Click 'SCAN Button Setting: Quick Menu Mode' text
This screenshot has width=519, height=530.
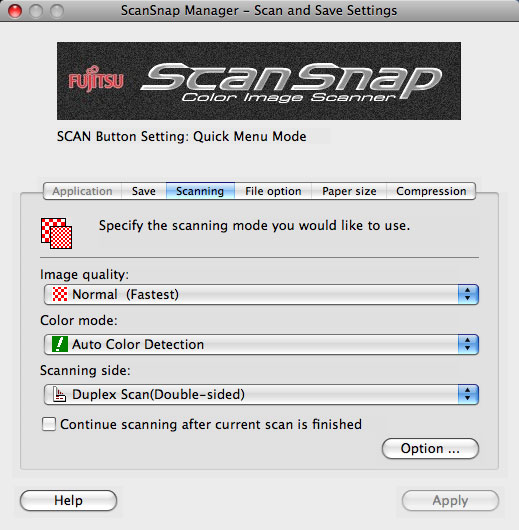pos(182,137)
